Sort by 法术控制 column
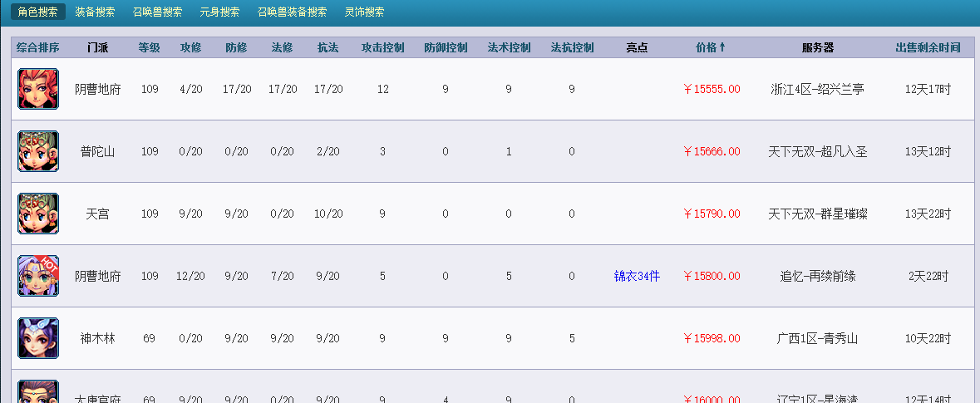980x403 pixels. 509,48
